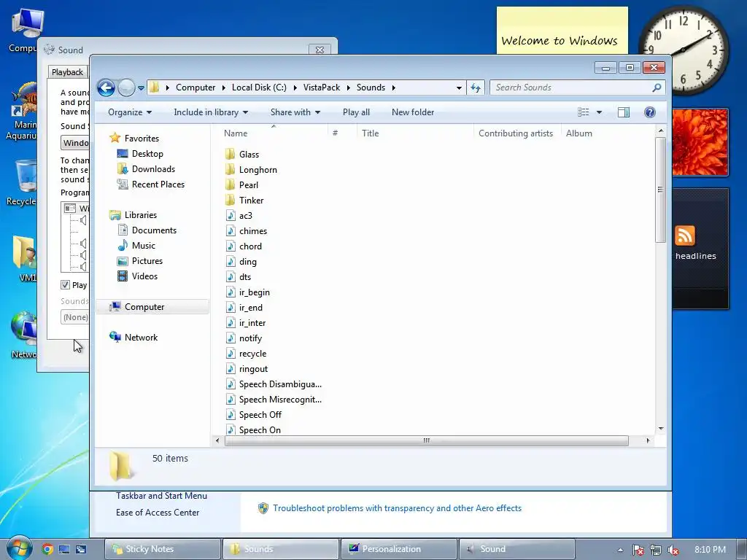
Task: Open the Organize dropdown menu
Action: pos(130,112)
